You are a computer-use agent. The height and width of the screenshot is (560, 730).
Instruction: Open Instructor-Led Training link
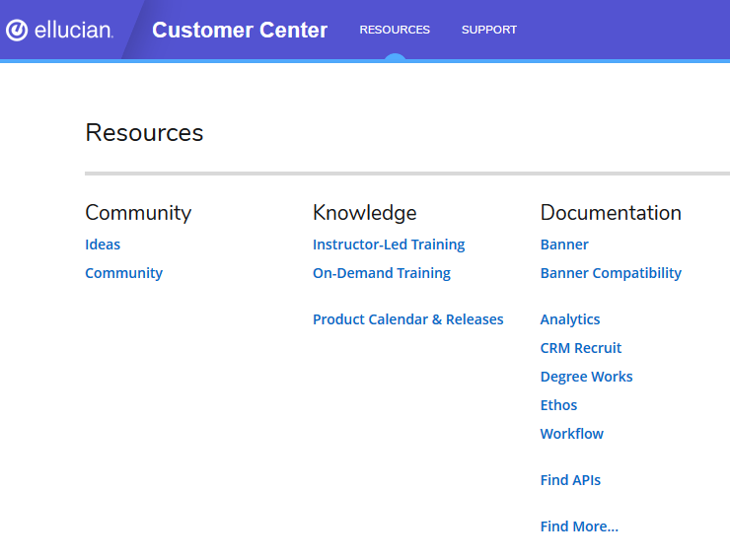(389, 245)
